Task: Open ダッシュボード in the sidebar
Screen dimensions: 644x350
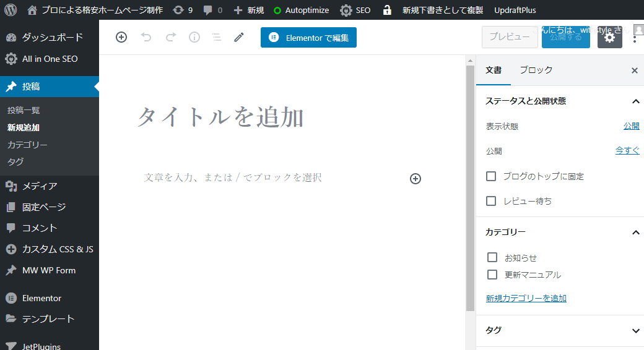Action: coord(50,37)
